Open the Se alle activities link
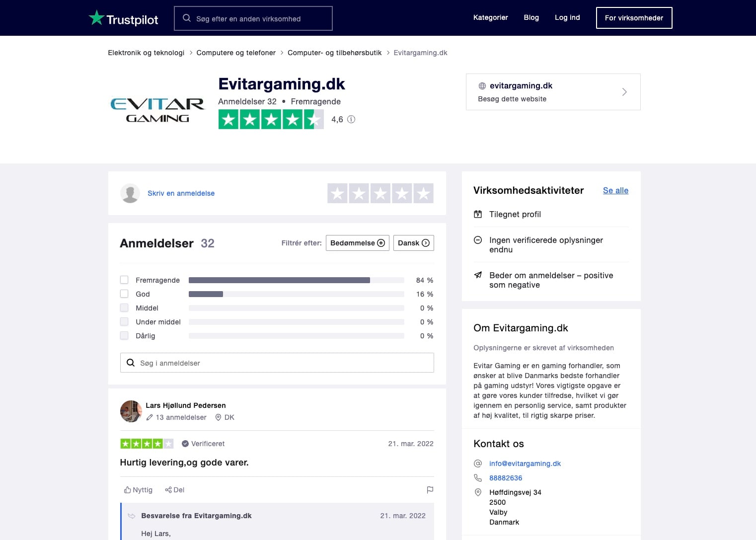756x540 pixels. 615,190
